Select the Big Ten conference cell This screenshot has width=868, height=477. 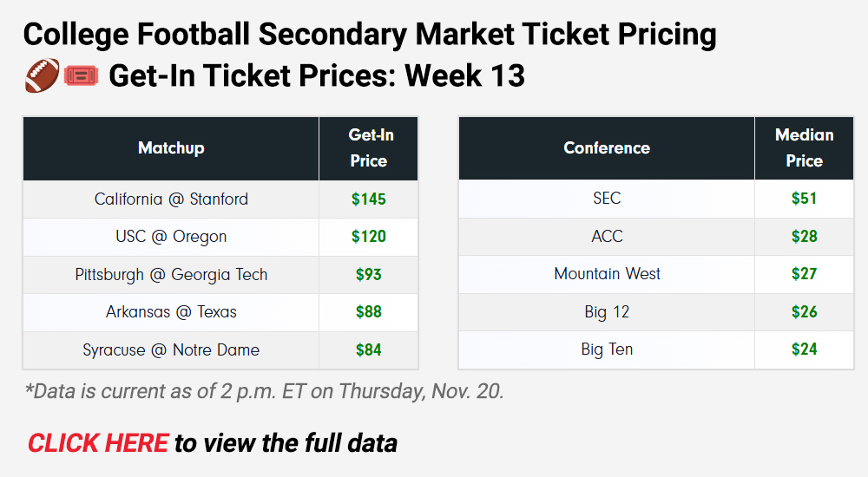[607, 350]
